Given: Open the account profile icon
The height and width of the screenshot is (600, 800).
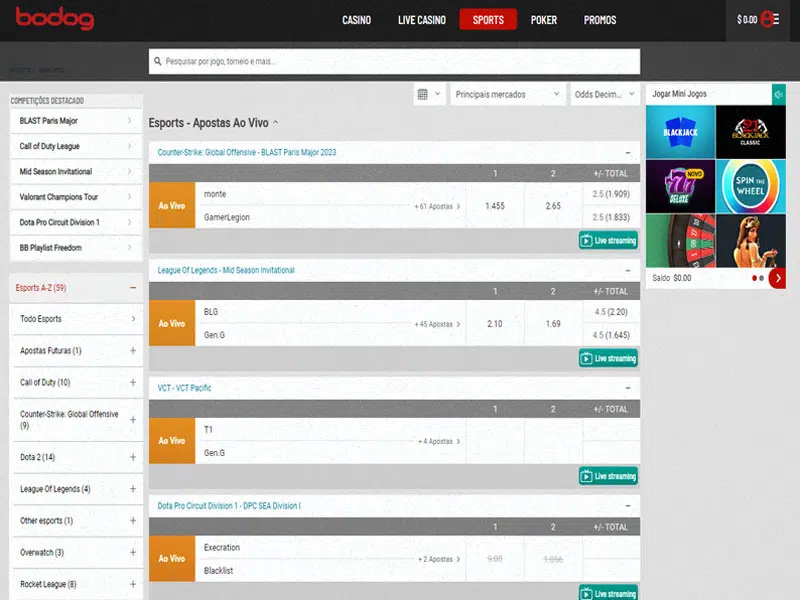Looking at the screenshot, I should (770, 19).
